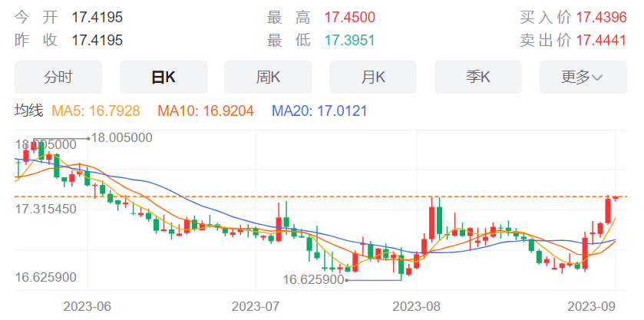Viewport: 644px width, 320px height.
Task: Click the 均线 label
Action: pos(28,111)
